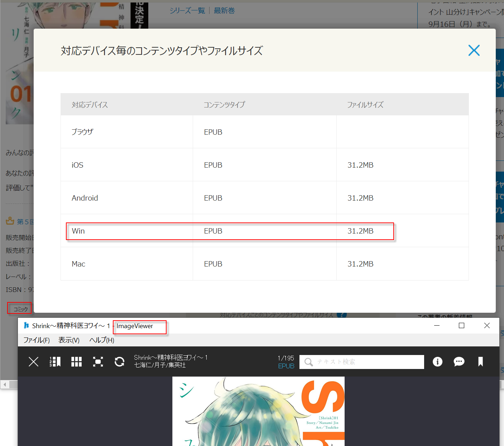Select the Mac device cell
Image resolution: width=504 pixels, height=446 pixels.
(x=127, y=264)
